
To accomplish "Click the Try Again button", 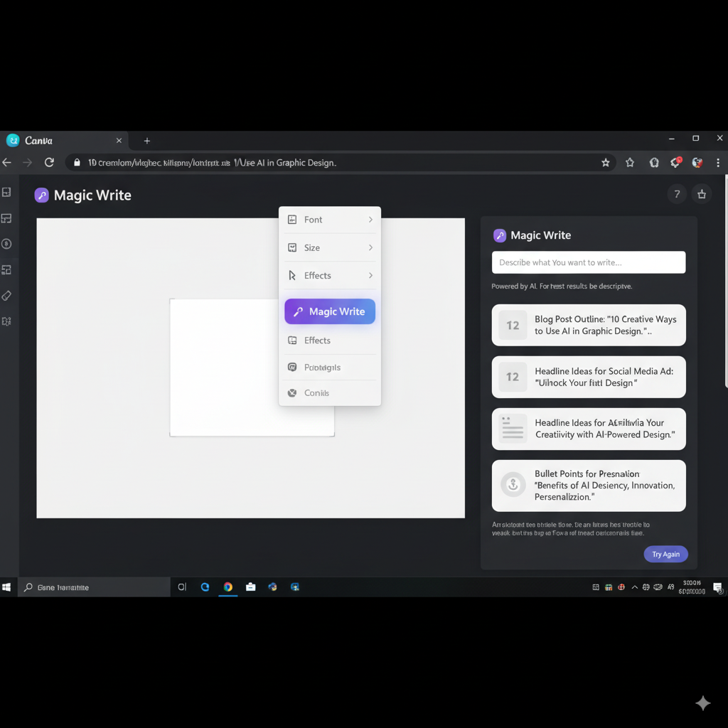I will pos(665,555).
